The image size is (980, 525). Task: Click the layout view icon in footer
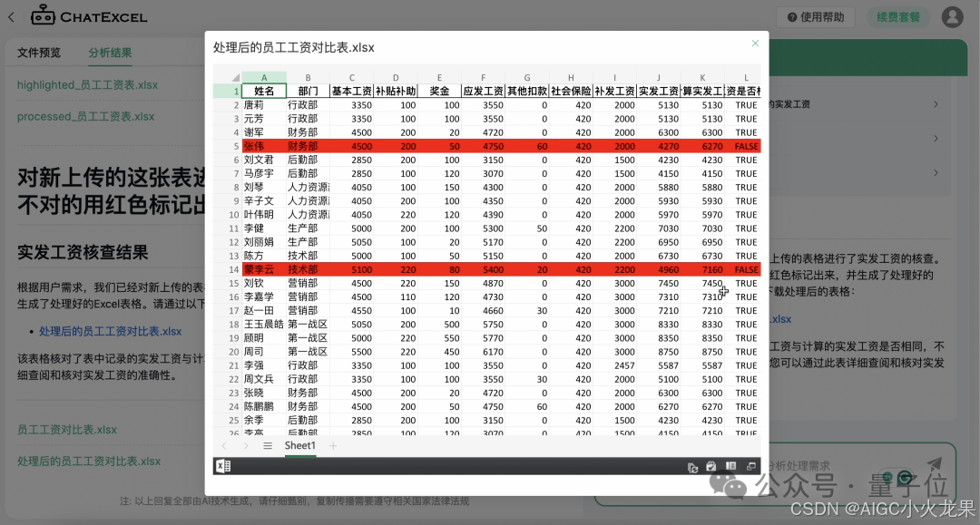tap(730, 466)
